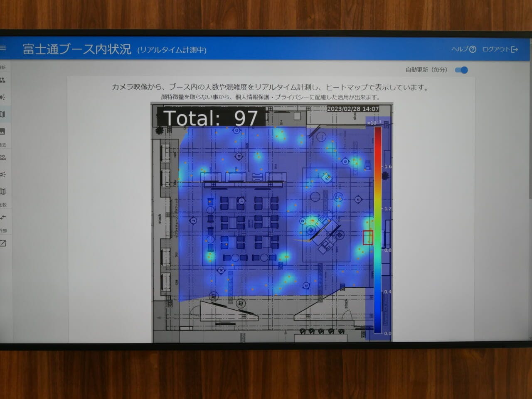Click the help question-mark icon
This screenshot has width=532, height=399.
tap(473, 49)
